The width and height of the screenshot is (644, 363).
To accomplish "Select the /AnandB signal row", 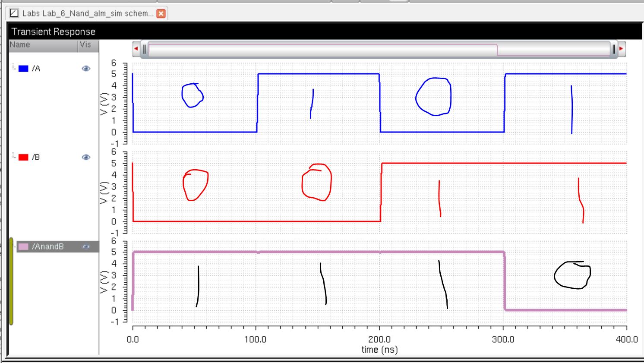I will 48,246.
